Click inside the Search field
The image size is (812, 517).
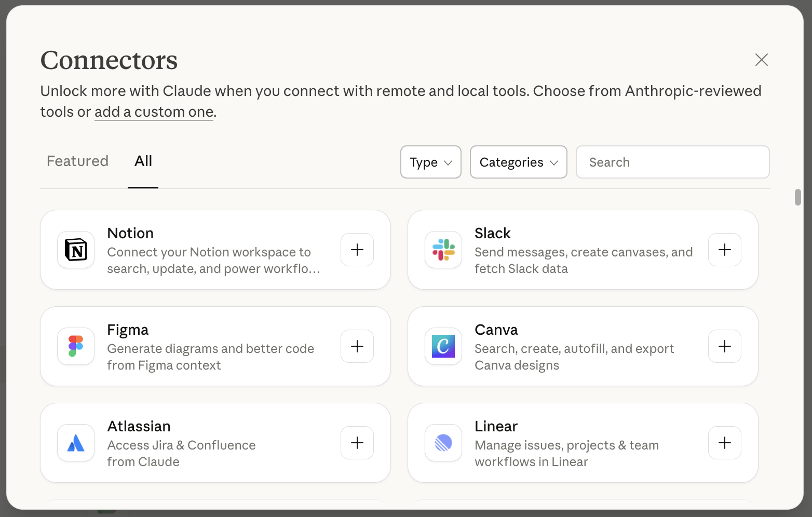[x=672, y=162]
